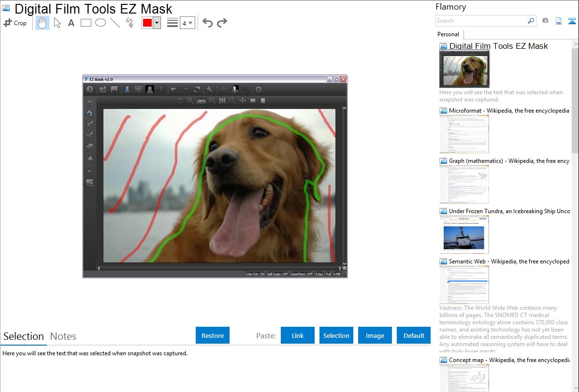Open the Under Frozen Tundra ship thumbnail

[x=464, y=234]
